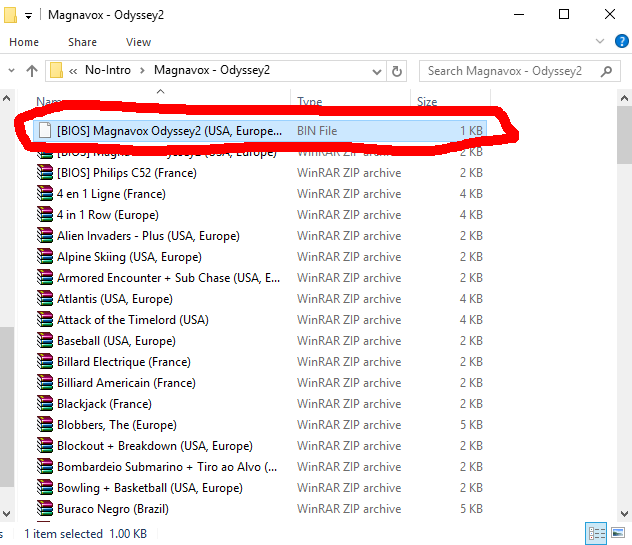
Task: Open recent locations dropdown arrow
Action: point(12,71)
